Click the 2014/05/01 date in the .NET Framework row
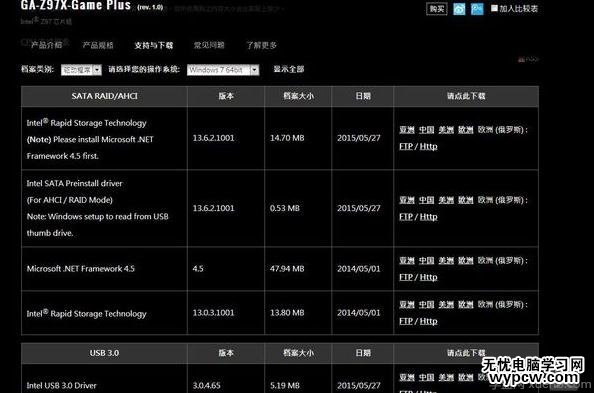Screen dimensions: 594x393 pyautogui.click(x=358, y=269)
